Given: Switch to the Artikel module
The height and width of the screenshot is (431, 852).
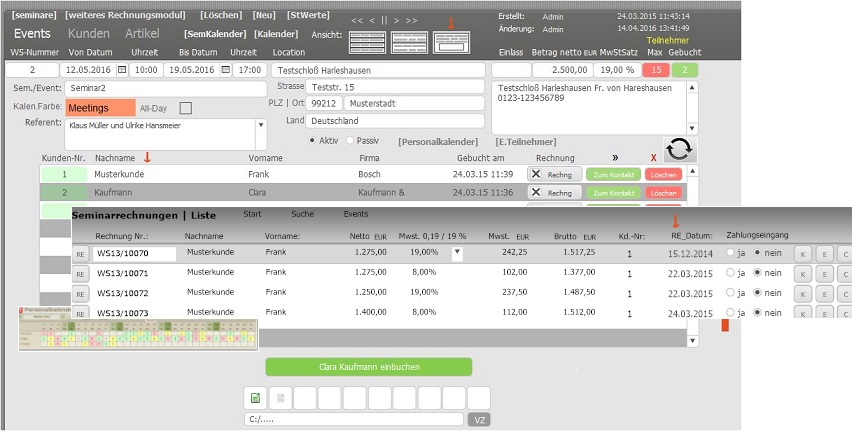Looking at the screenshot, I should (x=142, y=33).
